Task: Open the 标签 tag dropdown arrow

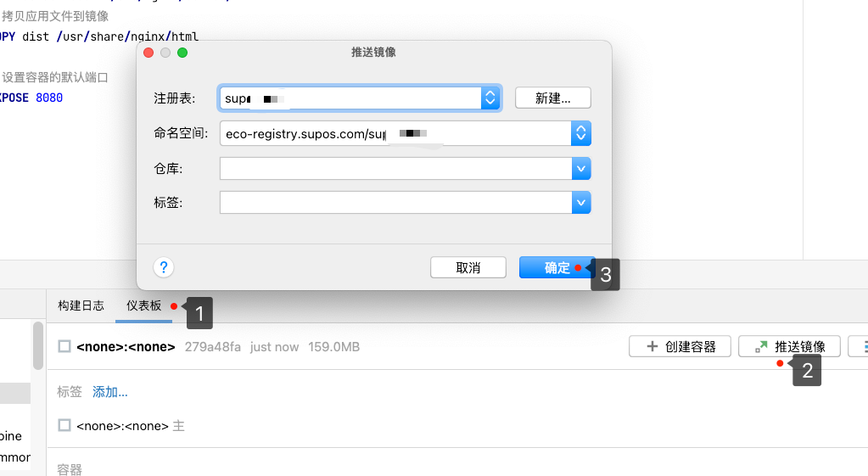Action: click(x=581, y=203)
